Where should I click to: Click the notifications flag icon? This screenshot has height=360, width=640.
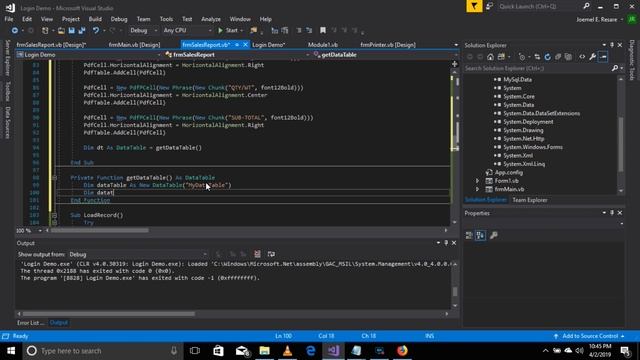click(474, 7)
